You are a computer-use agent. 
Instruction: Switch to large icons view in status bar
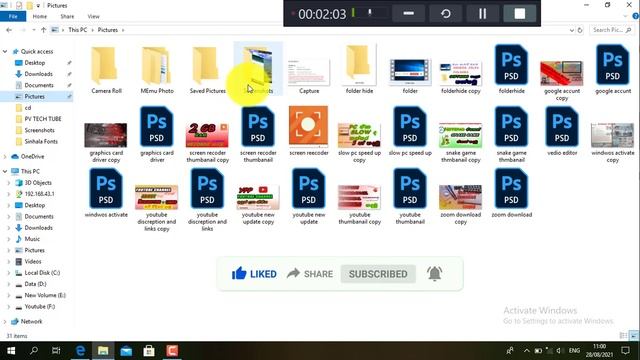634,336
